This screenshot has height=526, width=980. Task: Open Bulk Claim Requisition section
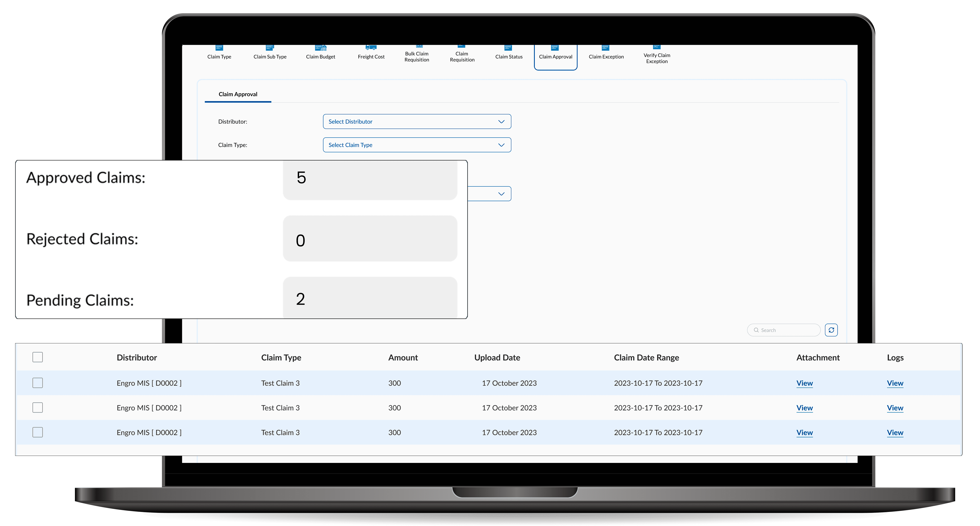pos(417,56)
